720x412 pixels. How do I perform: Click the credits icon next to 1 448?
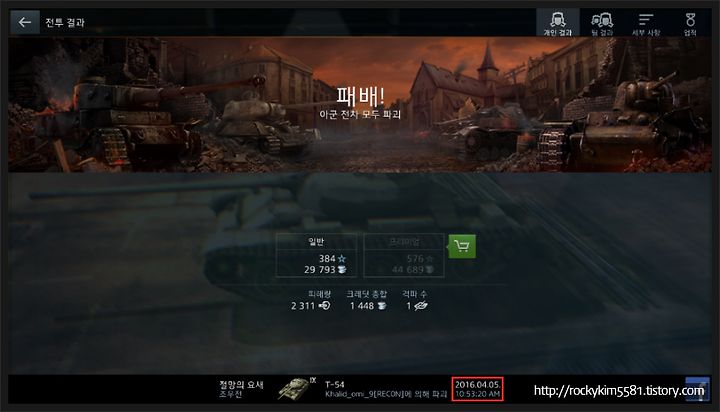pyautogui.click(x=382, y=306)
